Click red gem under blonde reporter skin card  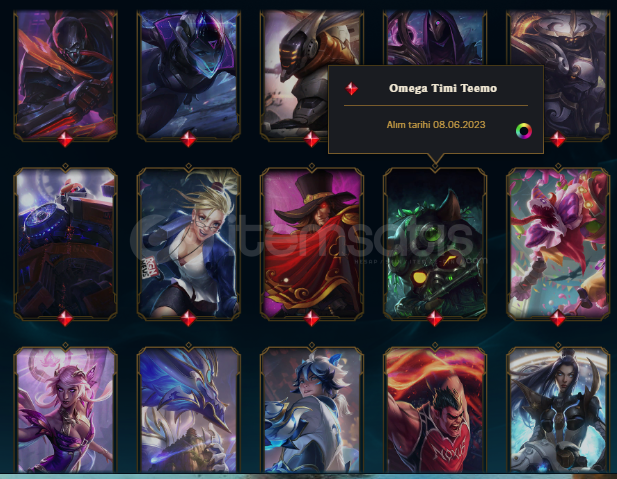(x=188, y=318)
